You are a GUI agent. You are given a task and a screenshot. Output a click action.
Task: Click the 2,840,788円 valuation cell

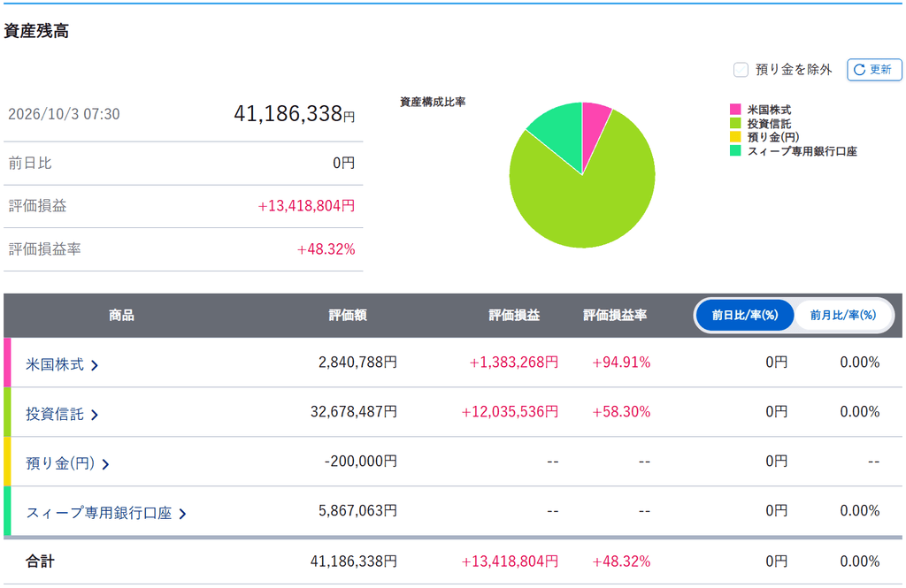357,363
